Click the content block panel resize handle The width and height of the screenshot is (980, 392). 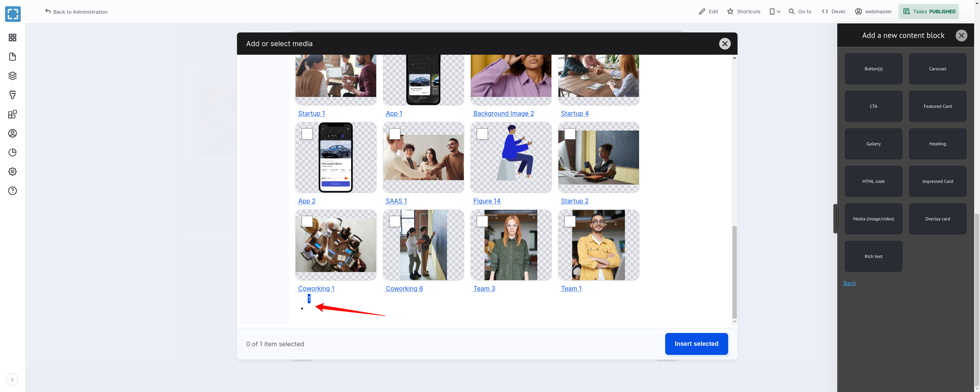pos(836,219)
